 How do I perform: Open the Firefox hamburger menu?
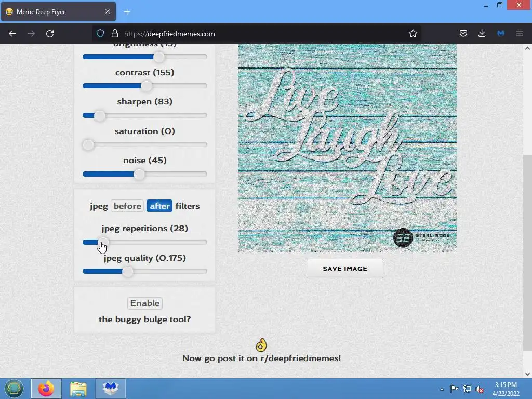(520, 34)
